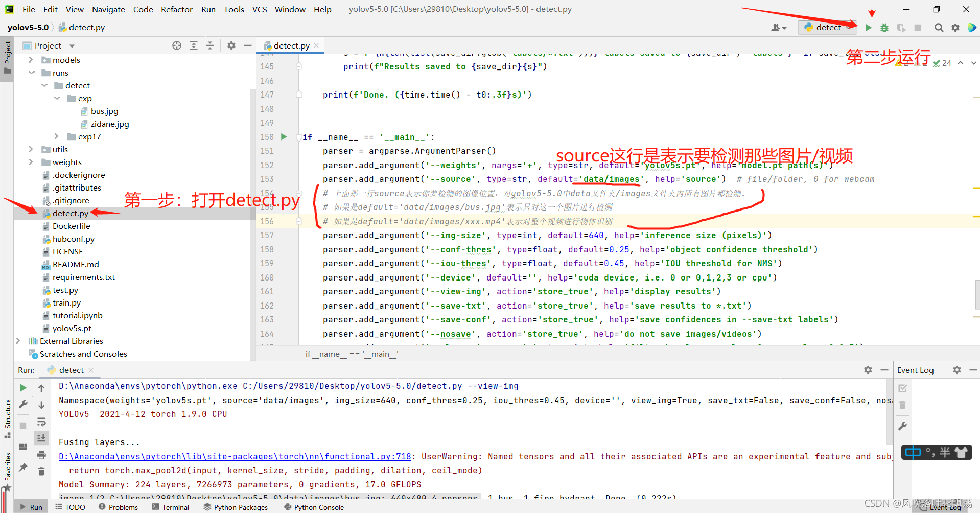Stop the running process in top toolbar
This screenshot has height=513, width=980.
coord(918,28)
